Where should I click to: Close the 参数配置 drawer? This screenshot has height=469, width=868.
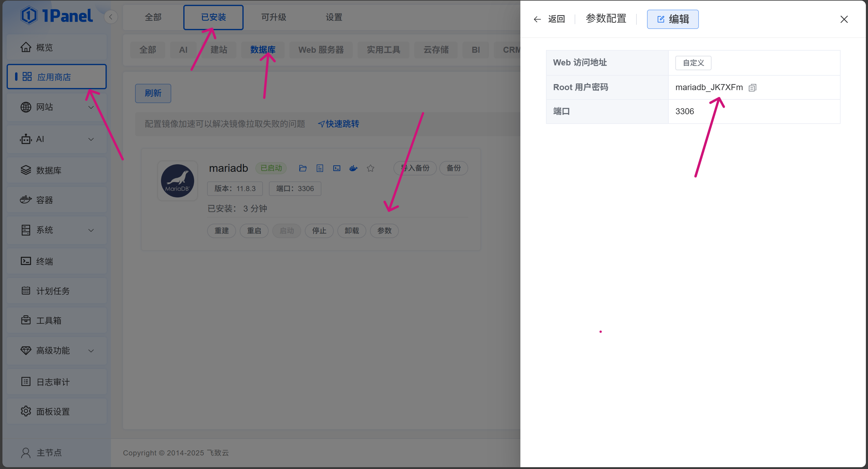(x=844, y=19)
